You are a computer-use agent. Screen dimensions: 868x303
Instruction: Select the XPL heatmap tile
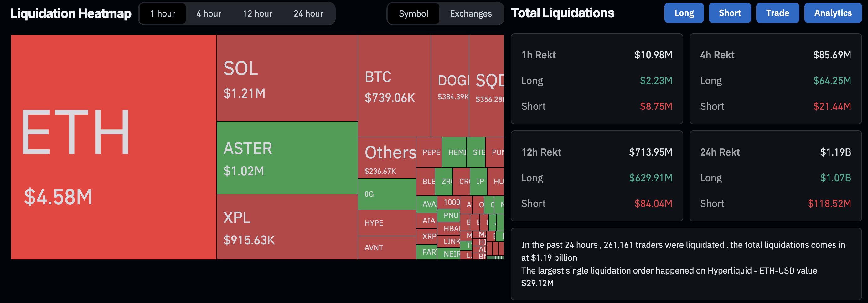pyautogui.click(x=287, y=227)
